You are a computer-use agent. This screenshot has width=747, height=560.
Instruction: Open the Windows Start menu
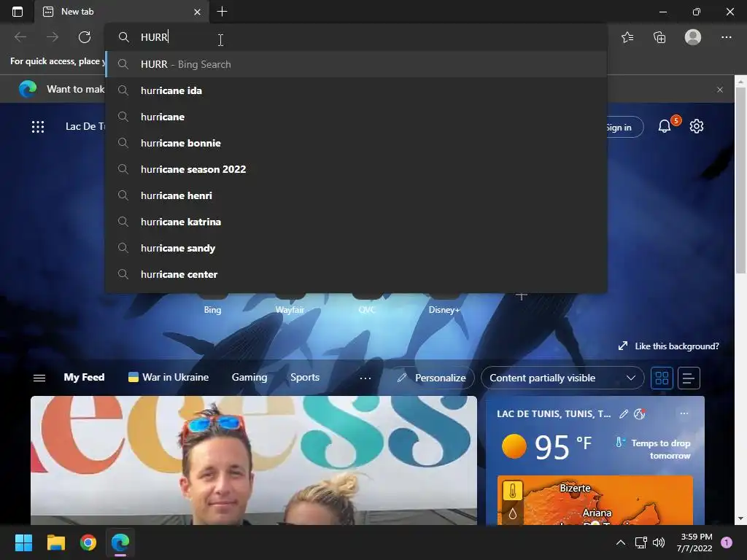point(23,542)
